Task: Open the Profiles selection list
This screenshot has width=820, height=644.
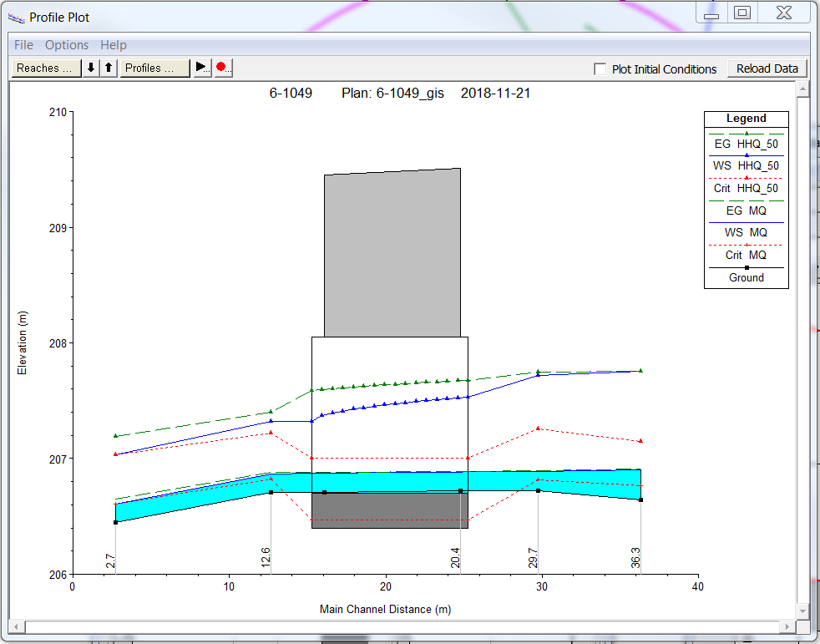Action: click(154, 68)
